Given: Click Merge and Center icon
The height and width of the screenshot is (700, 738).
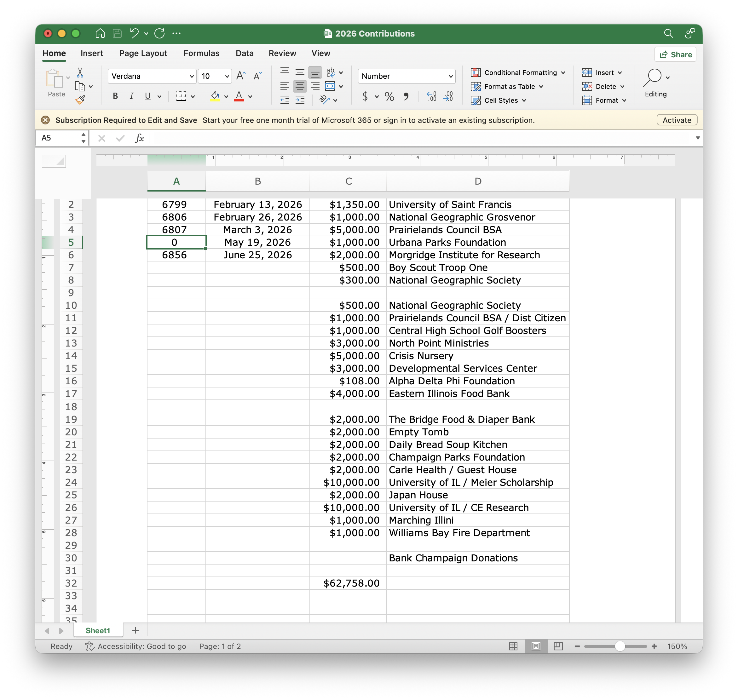Looking at the screenshot, I should point(330,87).
